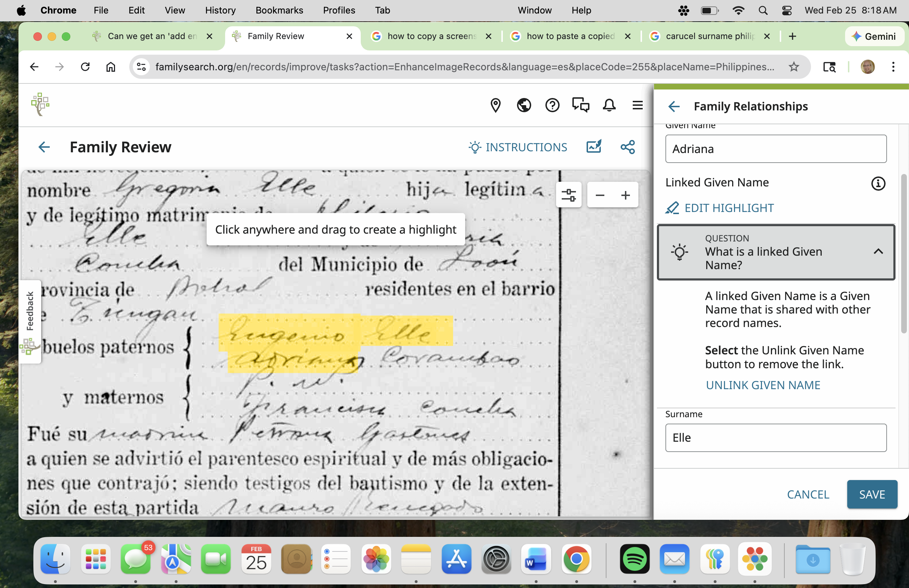This screenshot has height=588, width=909.
Task: Open the Bookmarks menu in menu bar
Action: (279, 10)
